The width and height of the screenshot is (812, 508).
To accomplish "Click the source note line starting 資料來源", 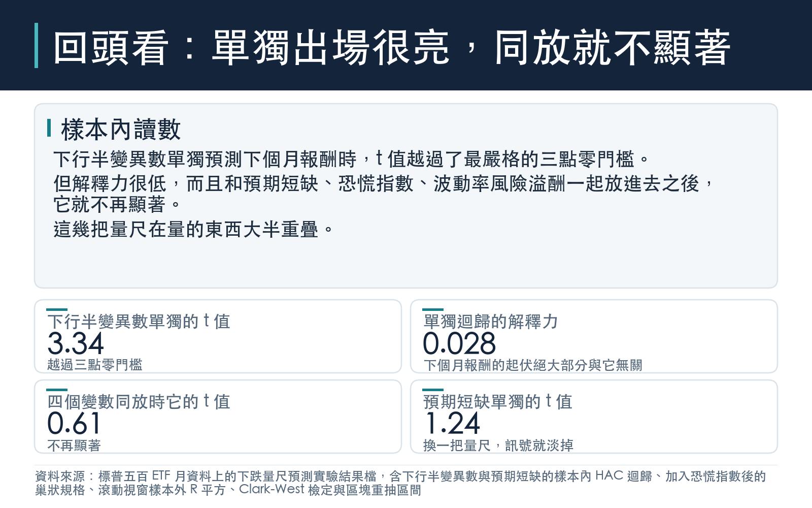I will [400, 476].
